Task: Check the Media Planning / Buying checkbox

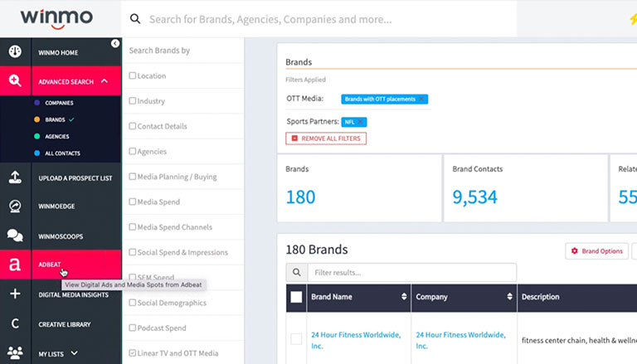Action: click(133, 177)
